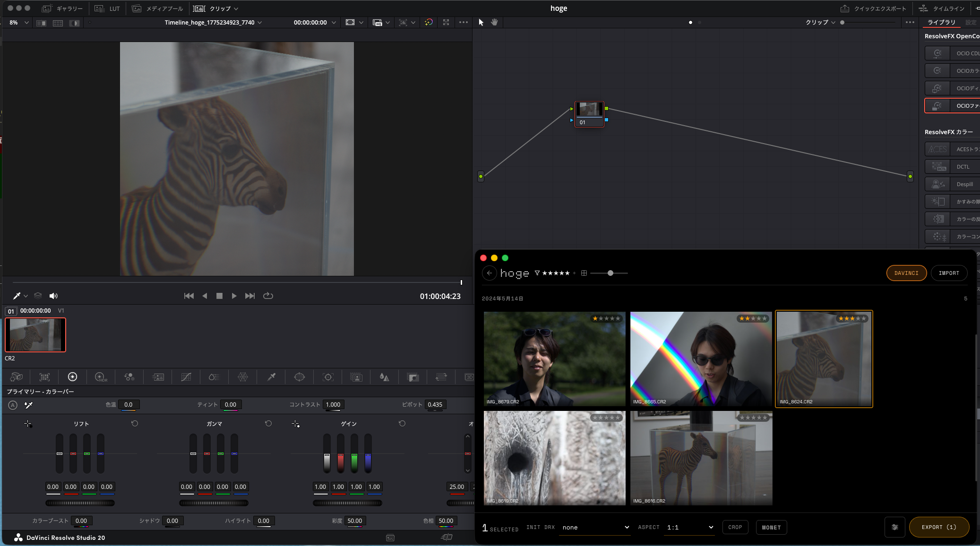Open the HDR grading palette
This screenshot has width=980, height=546.
point(101,377)
